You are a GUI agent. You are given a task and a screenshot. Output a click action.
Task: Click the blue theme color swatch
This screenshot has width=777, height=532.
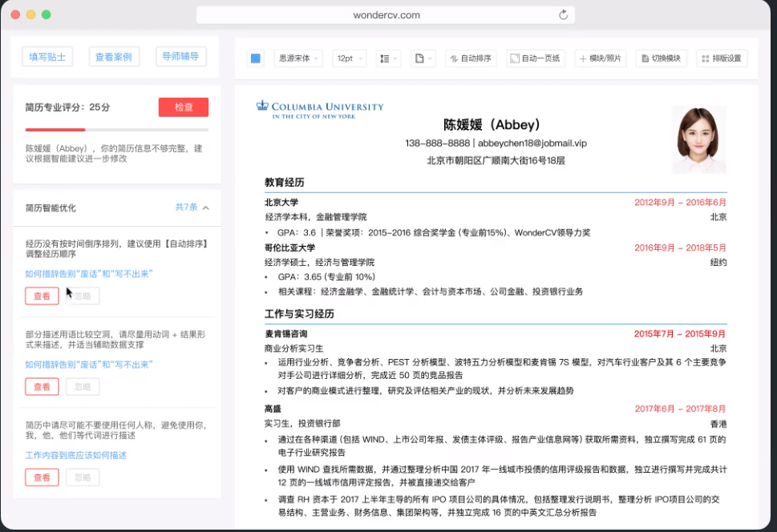tap(256, 58)
